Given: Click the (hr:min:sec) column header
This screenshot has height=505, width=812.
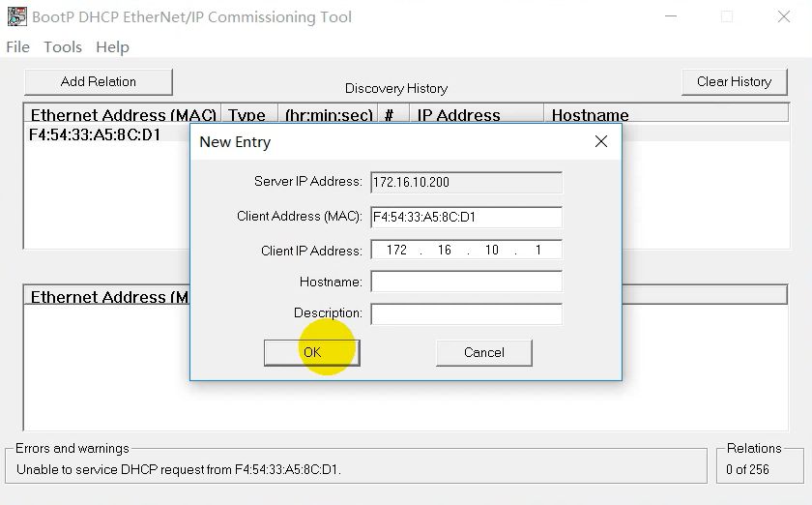Looking at the screenshot, I should tap(329, 114).
